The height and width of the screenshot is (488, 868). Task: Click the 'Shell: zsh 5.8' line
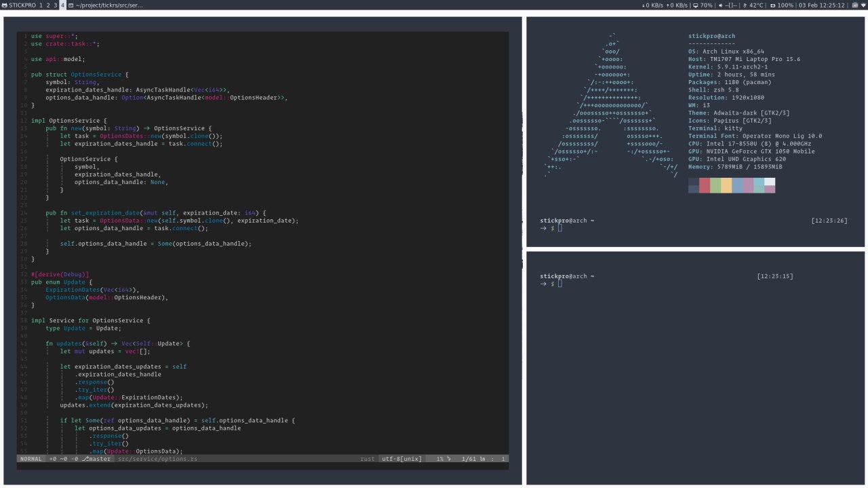(x=713, y=90)
